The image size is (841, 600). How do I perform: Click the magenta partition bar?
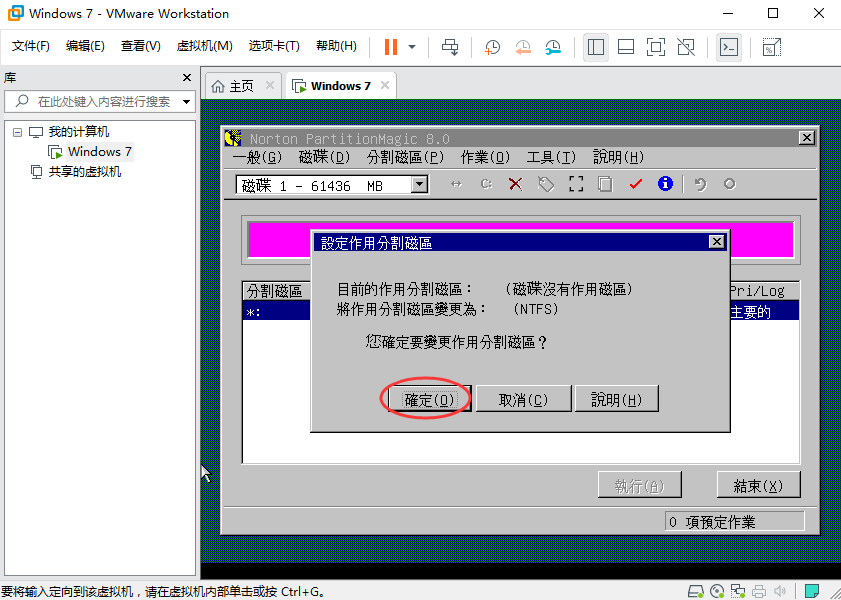pos(520,240)
